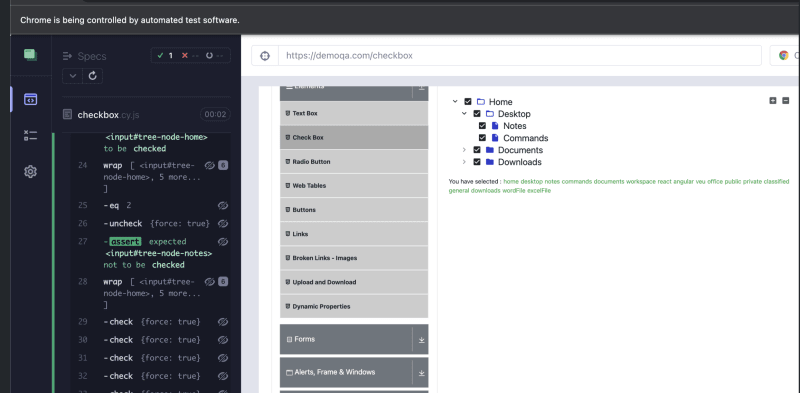
Task: Click the hidden-eye icon on command row 24
Action: coord(210,165)
